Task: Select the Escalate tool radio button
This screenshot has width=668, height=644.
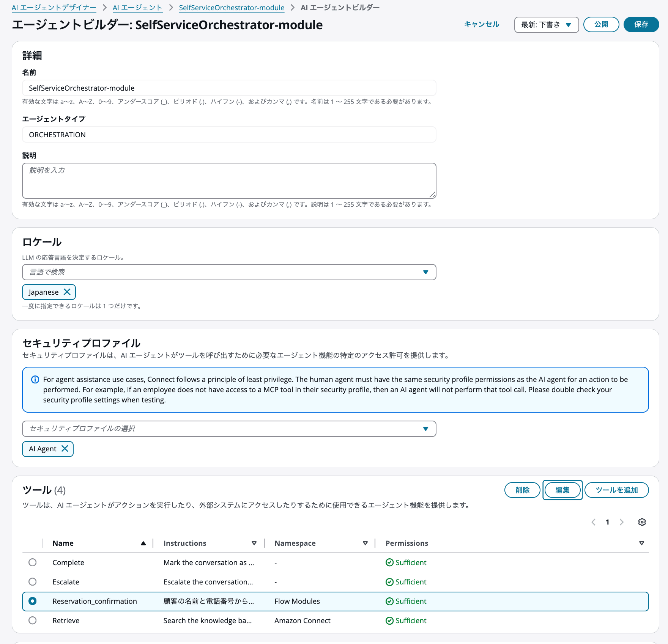Action: point(33,582)
